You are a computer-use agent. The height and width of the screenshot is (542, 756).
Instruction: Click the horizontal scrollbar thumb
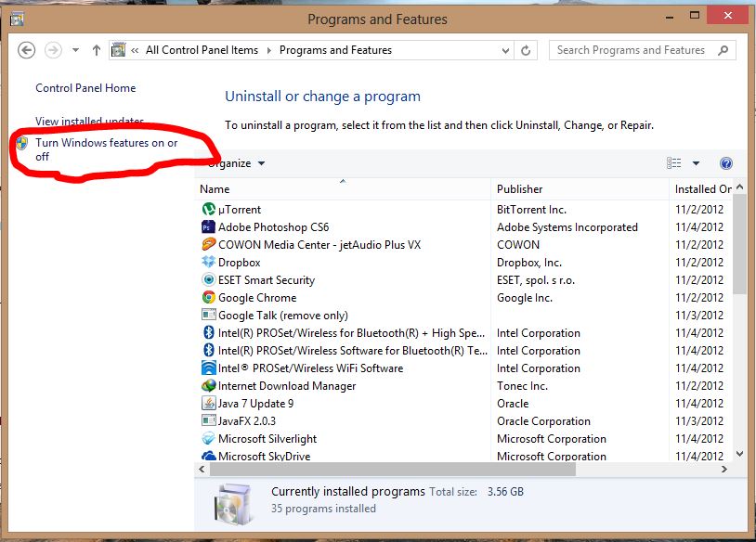pos(393,470)
